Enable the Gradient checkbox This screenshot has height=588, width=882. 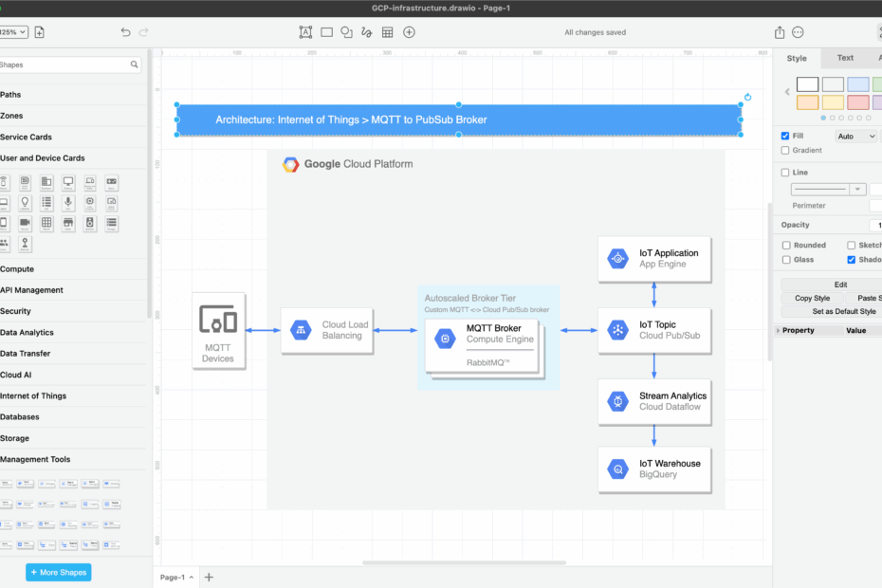click(785, 150)
